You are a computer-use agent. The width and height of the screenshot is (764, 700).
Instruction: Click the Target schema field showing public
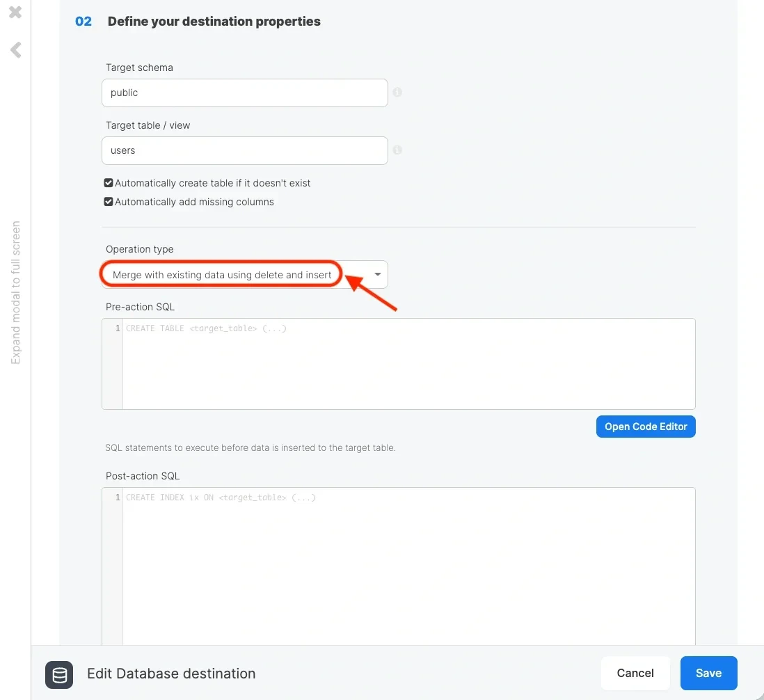244,92
